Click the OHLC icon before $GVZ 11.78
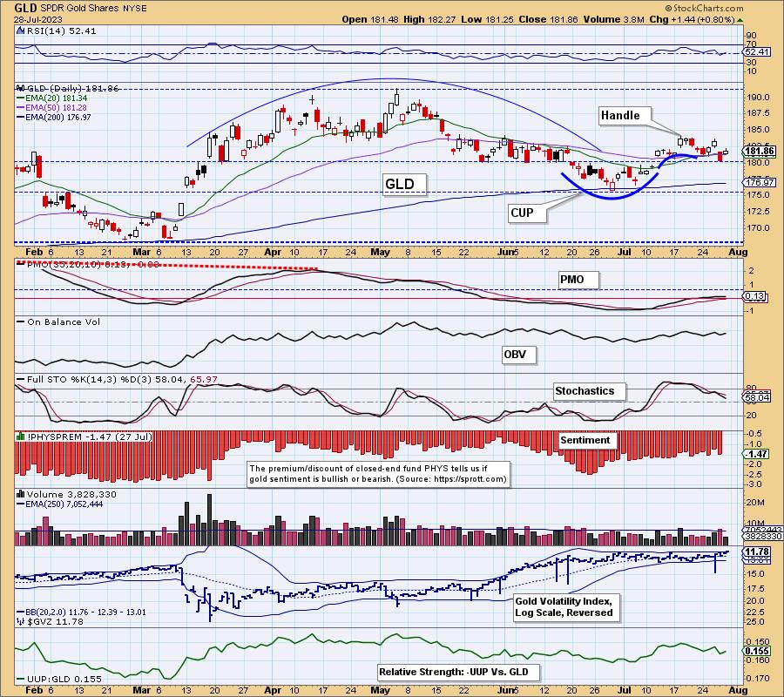Image resolution: width=784 pixels, height=697 pixels. 21,621
